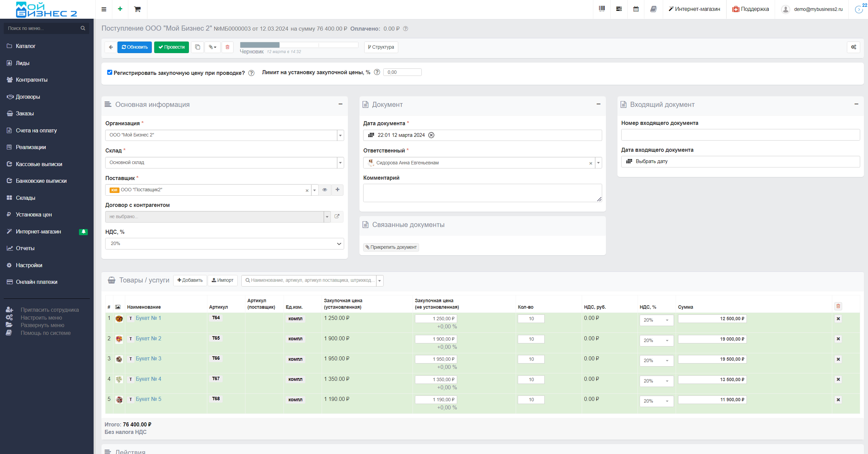Open the calendar icon in top bar
Viewport: 868px width, 454px height.
(x=636, y=9)
